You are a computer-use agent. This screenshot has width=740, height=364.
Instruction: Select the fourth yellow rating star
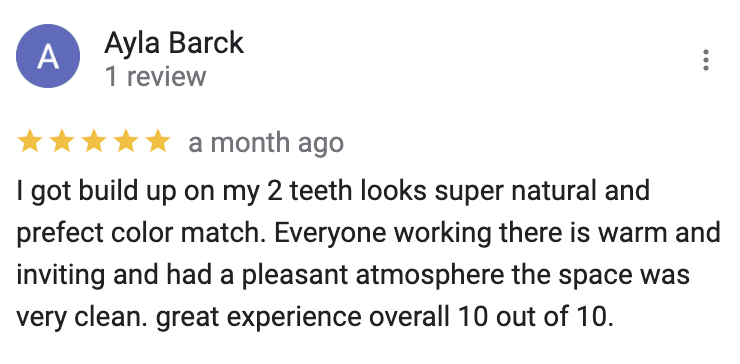point(126,142)
